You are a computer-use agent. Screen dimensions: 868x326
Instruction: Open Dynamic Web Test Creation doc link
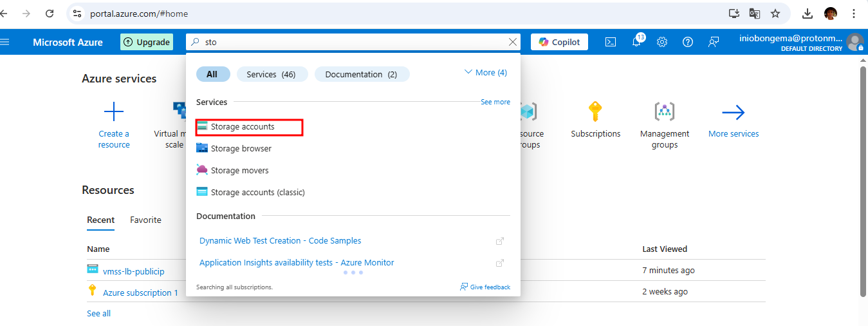pos(280,240)
